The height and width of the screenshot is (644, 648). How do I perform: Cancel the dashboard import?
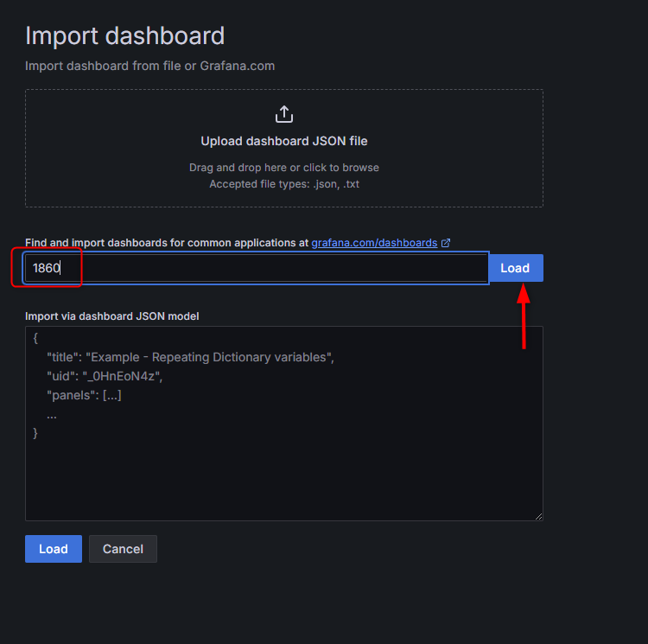(x=123, y=549)
